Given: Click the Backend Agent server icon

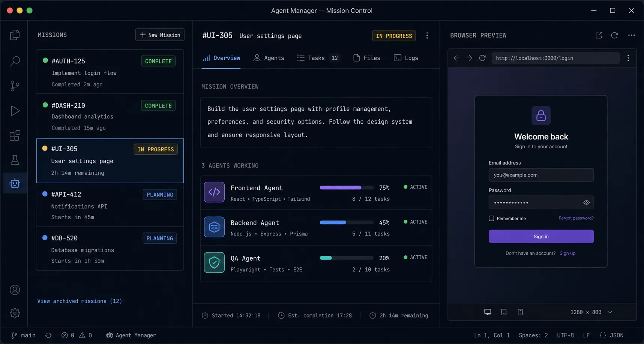Looking at the screenshot, I should [214, 227].
